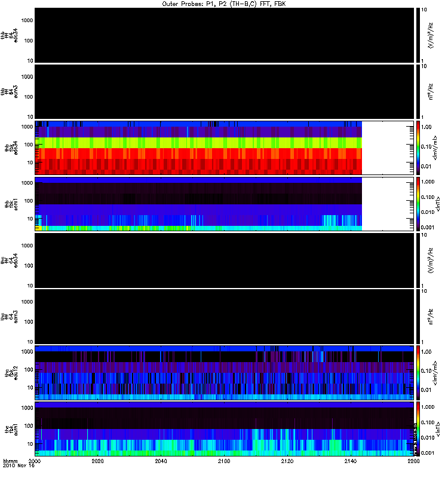Click inside the thc fbk edc12 spectrogram panel
The image size is (448, 478).
point(225,372)
